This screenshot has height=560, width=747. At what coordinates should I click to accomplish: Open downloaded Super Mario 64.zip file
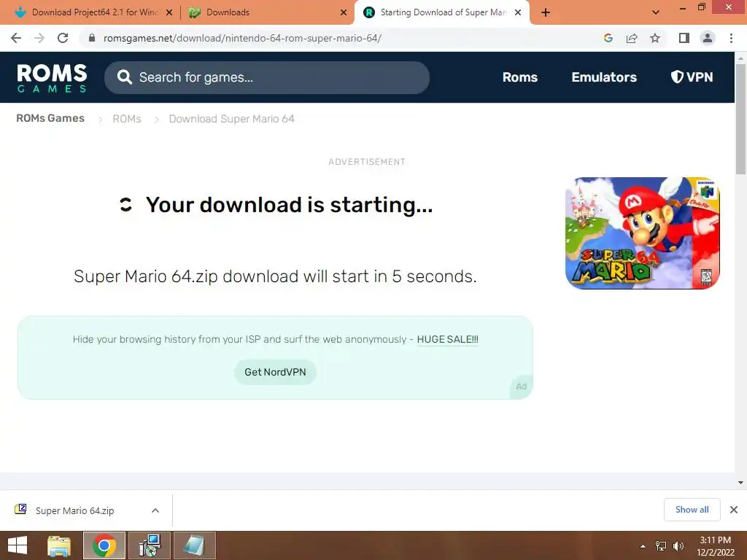pos(75,510)
